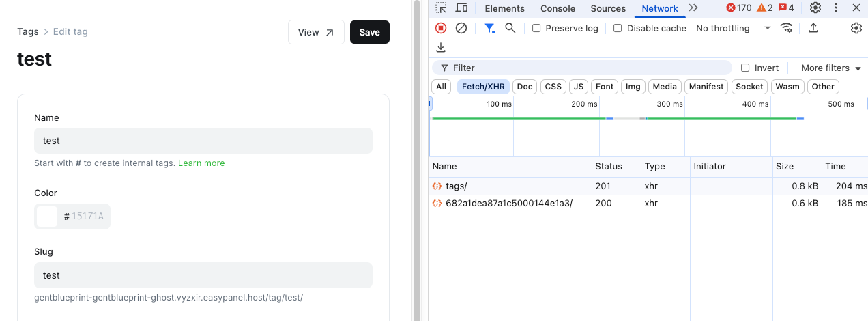
Task: Select the 682a1dea87a1c5000144e1a3/ request
Action: coord(648,203)
